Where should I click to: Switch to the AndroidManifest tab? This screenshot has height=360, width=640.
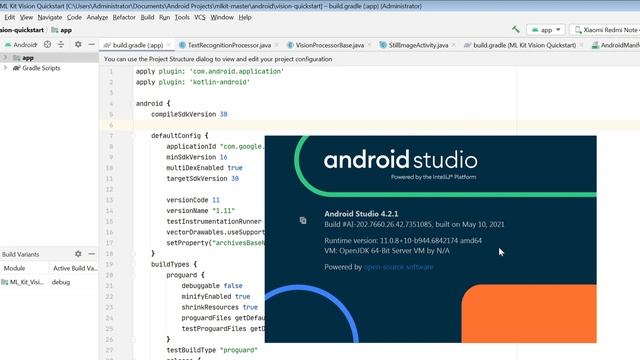(616, 45)
